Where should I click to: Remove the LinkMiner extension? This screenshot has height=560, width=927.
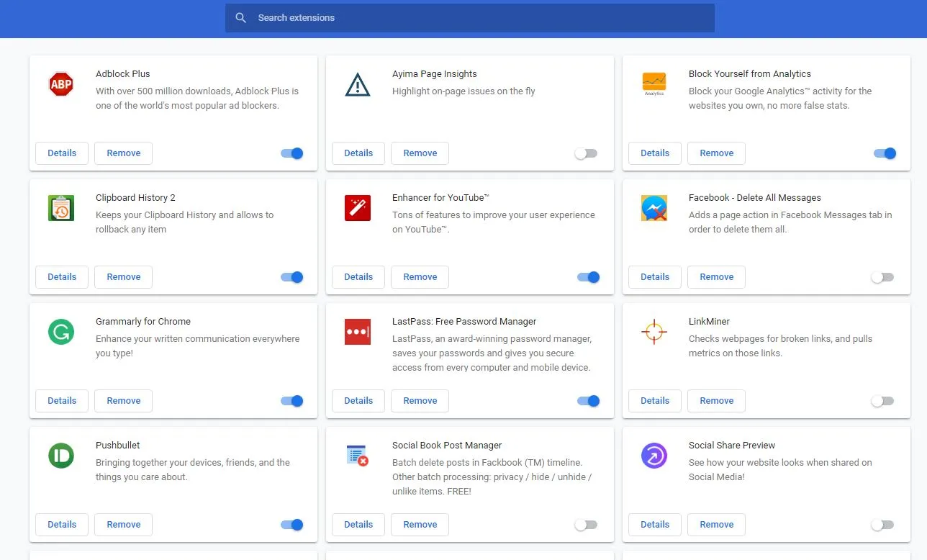tap(717, 401)
